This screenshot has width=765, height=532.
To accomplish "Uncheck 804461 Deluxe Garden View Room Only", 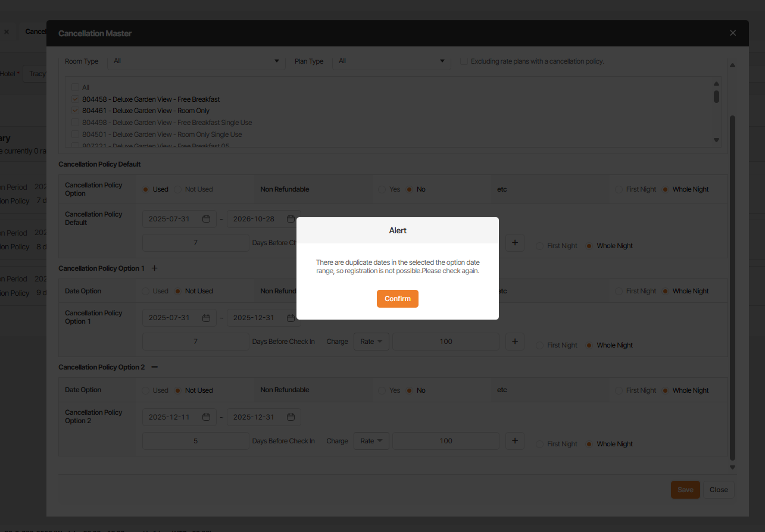I will [x=76, y=111].
